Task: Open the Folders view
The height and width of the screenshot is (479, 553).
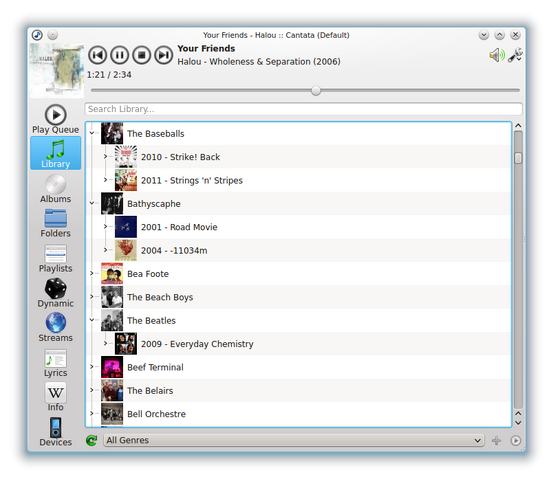Action: tap(55, 223)
